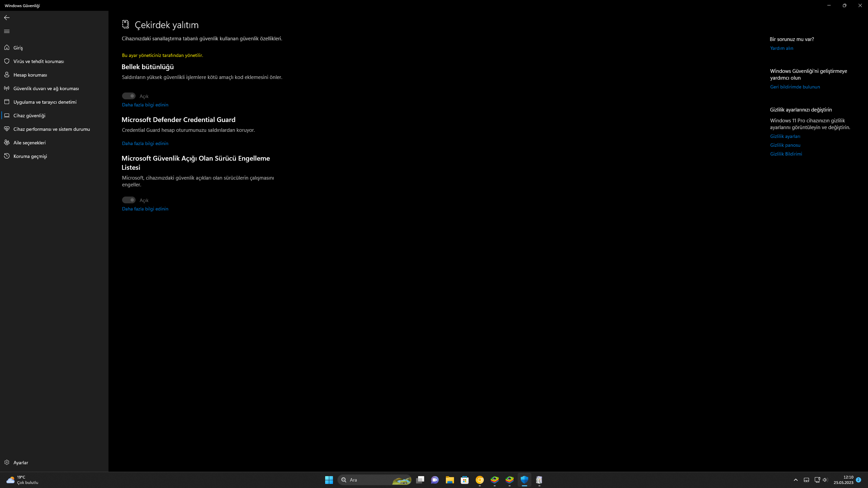The width and height of the screenshot is (868, 488).
Task: Open the Chat app on the taskbar
Action: 435,480
